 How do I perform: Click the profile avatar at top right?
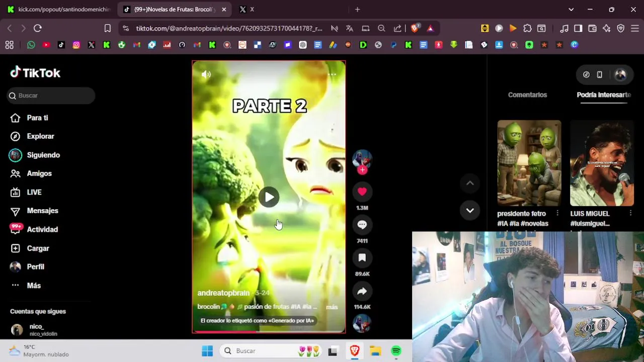(x=620, y=74)
